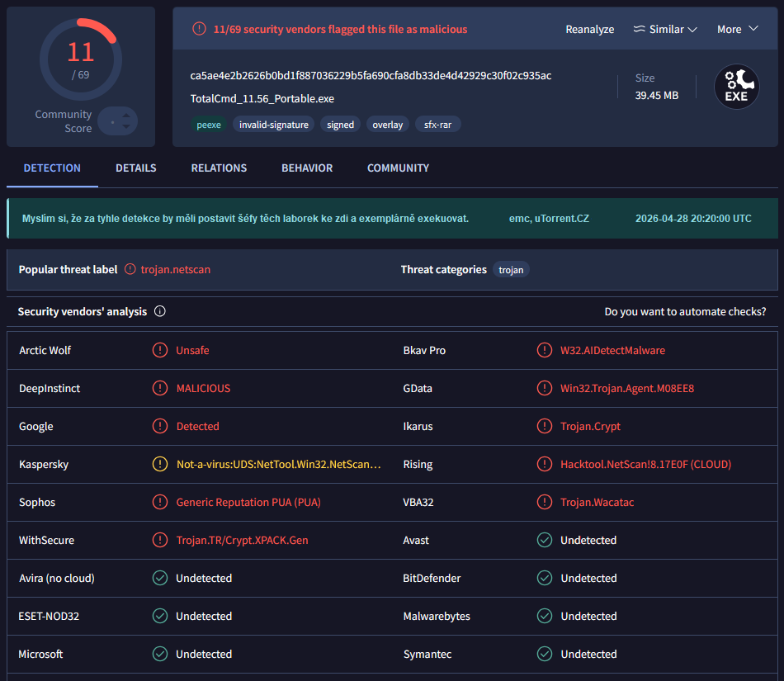Screen dimensions: 784x681
Task: Switch to the Details tab
Action: [x=136, y=168]
